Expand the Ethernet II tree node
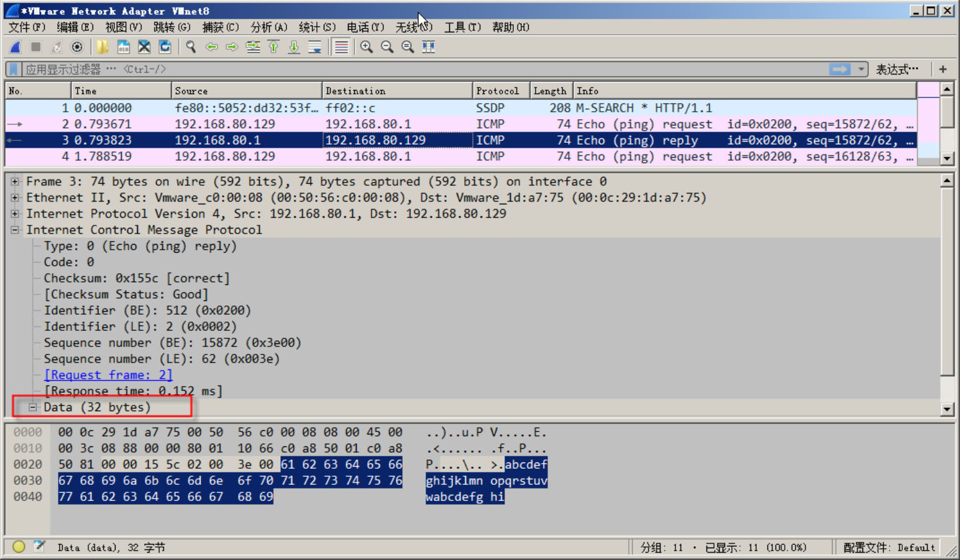This screenshot has height=560, width=960. coord(14,197)
